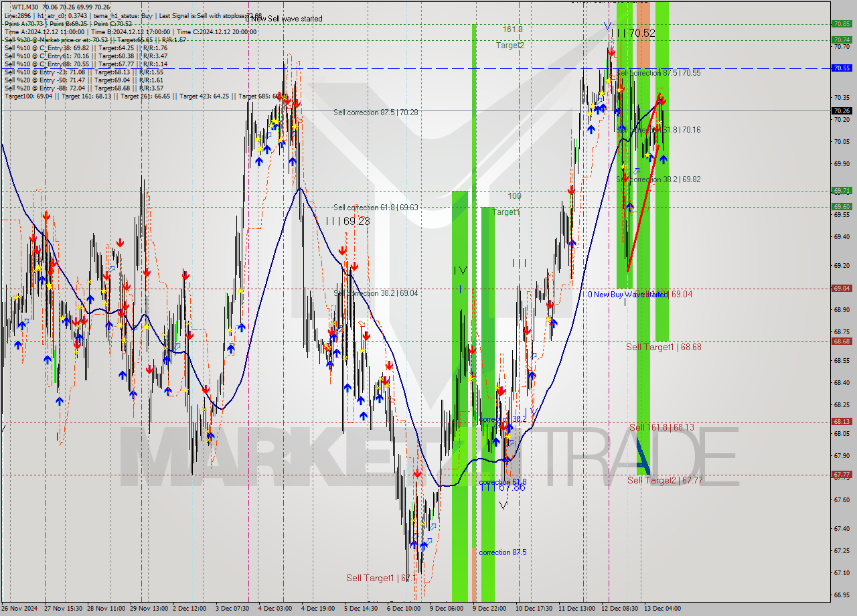Image resolution: width=857 pixels, height=616 pixels.
Task: Click the 68.40 value on price axis
Action: [x=842, y=382]
